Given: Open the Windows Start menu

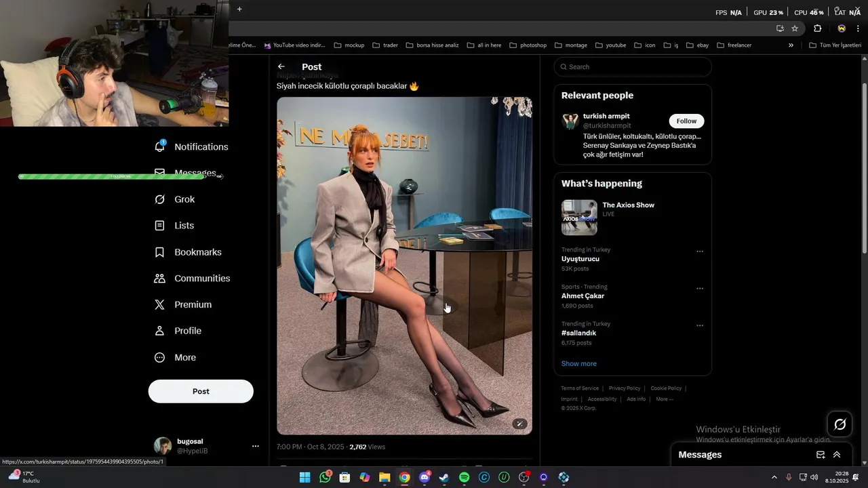Looking at the screenshot, I should 305,477.
